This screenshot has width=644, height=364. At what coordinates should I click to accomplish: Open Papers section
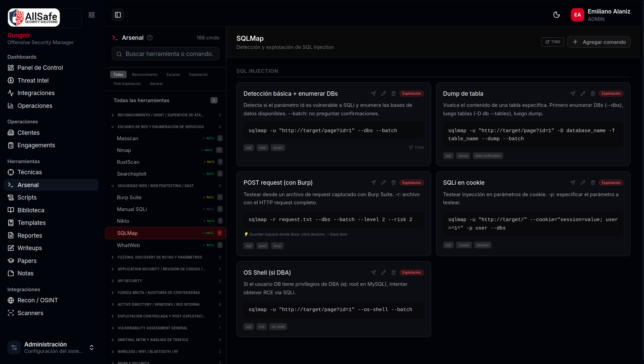(x=51, y=261)
